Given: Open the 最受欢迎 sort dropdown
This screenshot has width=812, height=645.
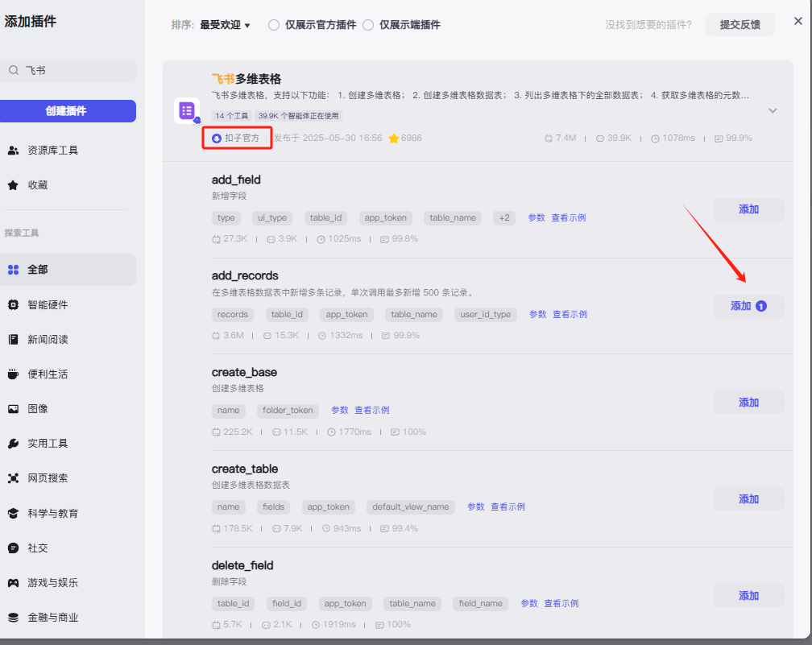Looking at the screenshot, I should click(226, 25).
